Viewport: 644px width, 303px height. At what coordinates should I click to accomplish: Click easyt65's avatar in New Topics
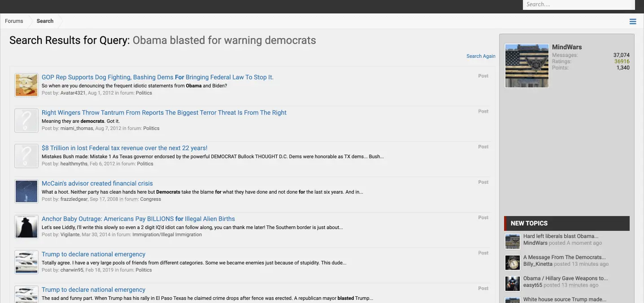point(513,284)
